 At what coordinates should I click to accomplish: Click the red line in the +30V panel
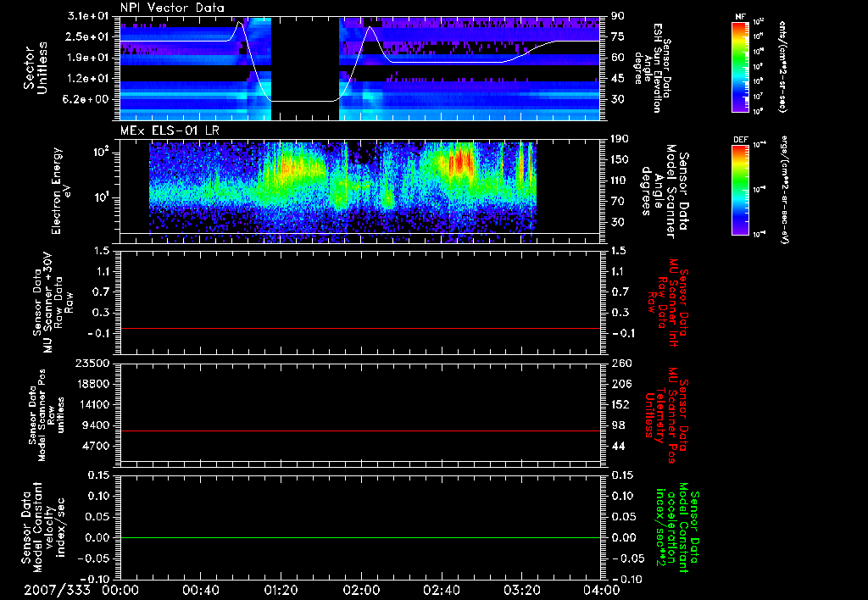[360, 329]
